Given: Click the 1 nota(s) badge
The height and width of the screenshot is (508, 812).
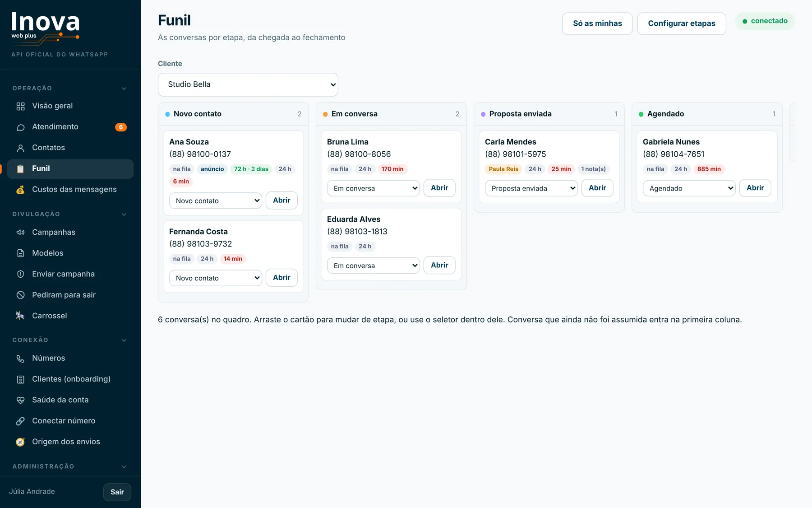Looking at the screenshot, I should coord(593,169).
